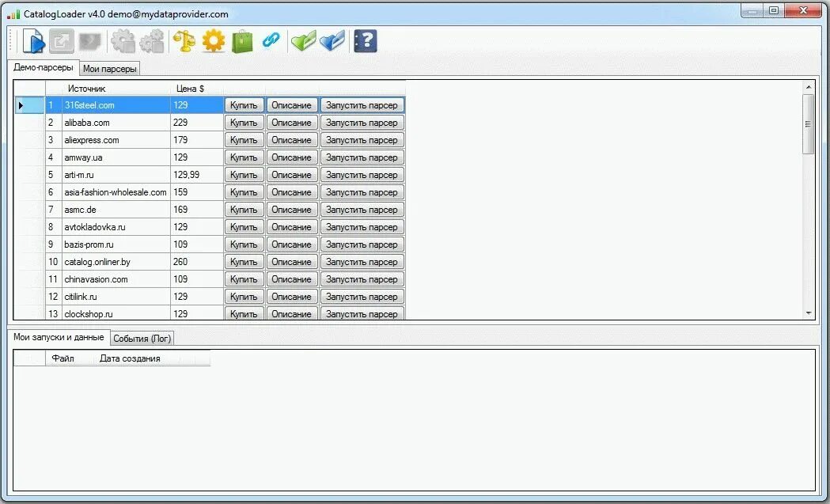This screenshot has height=504, width=830.
Task: Click the 159 price cell
Action: [x=197, y=192]
